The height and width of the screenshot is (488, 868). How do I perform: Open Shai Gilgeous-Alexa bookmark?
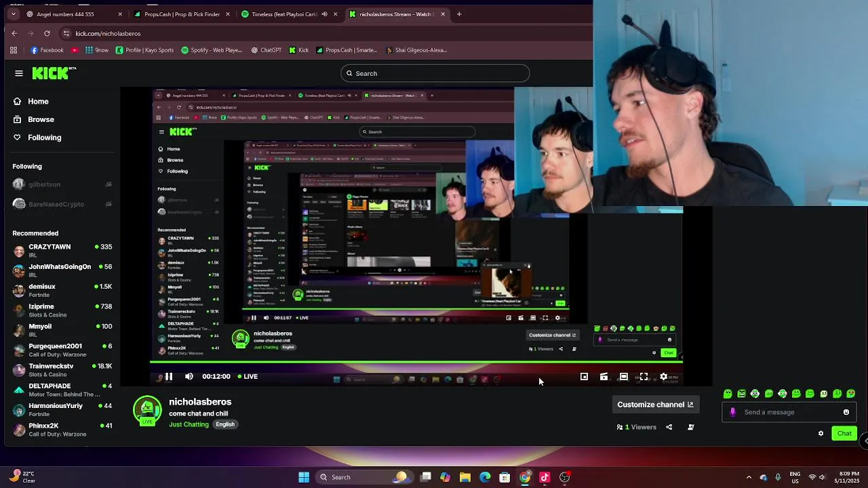tap(416, 50)
